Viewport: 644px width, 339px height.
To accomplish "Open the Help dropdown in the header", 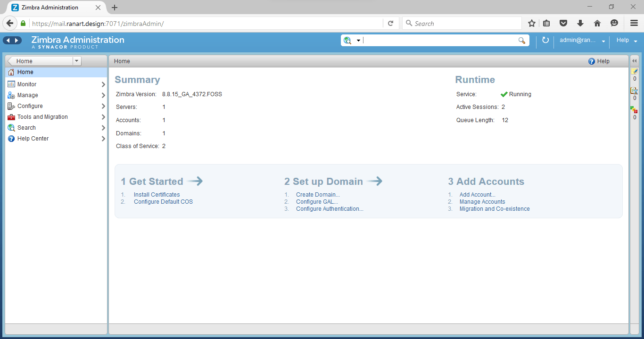I will coord(627,41).
